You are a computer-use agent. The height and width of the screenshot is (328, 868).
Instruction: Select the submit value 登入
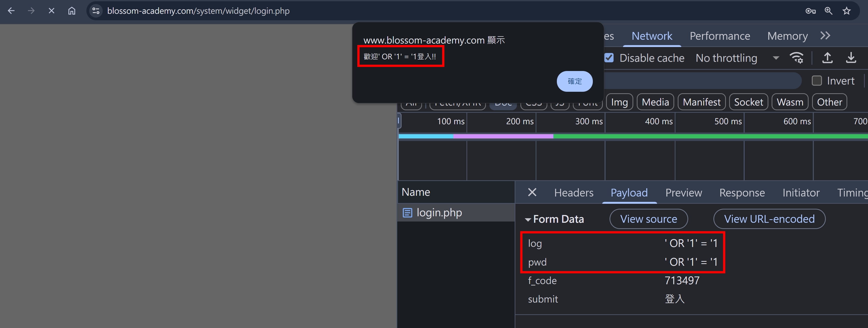[674, 299]
